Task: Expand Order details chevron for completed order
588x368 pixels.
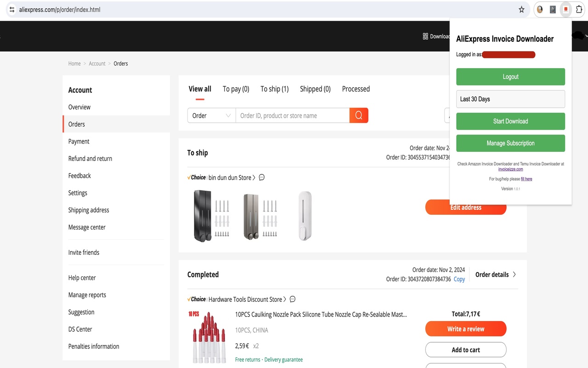Action: pyautogui.click(x=514, y=275)
